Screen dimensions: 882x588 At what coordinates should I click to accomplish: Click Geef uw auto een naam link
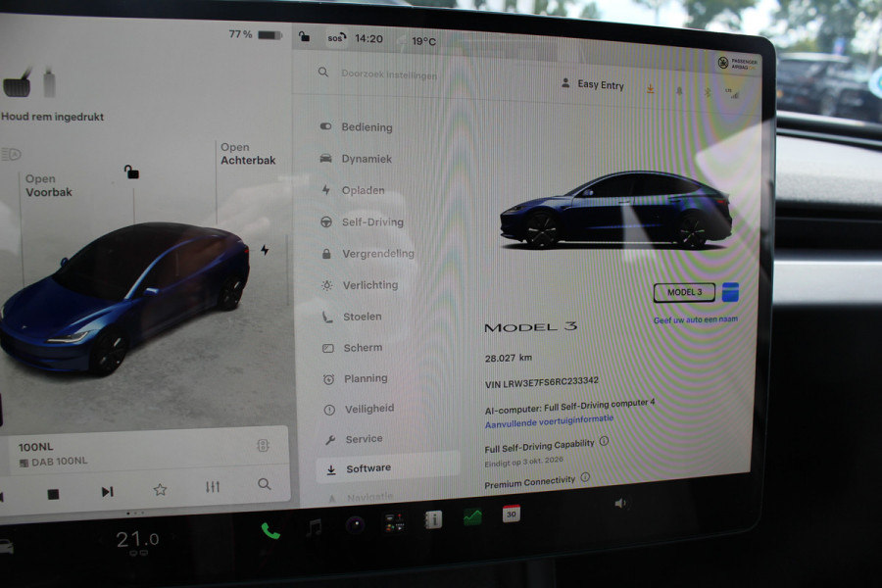696,319
